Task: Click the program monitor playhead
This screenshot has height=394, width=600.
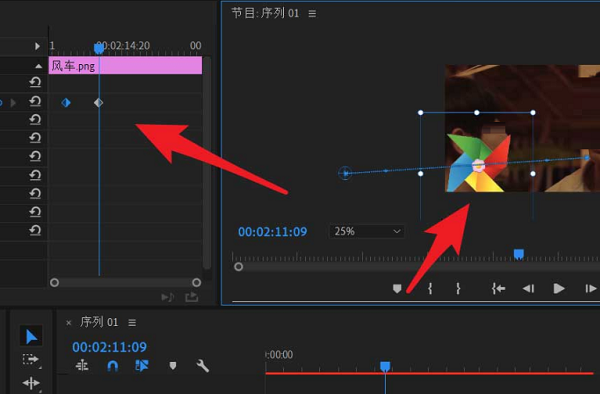Action: 518,254
